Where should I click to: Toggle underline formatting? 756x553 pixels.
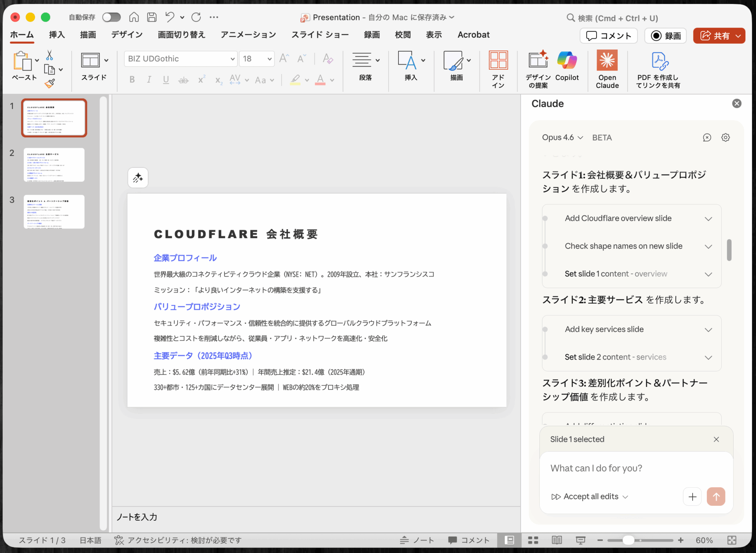click(x=166, y=80)
